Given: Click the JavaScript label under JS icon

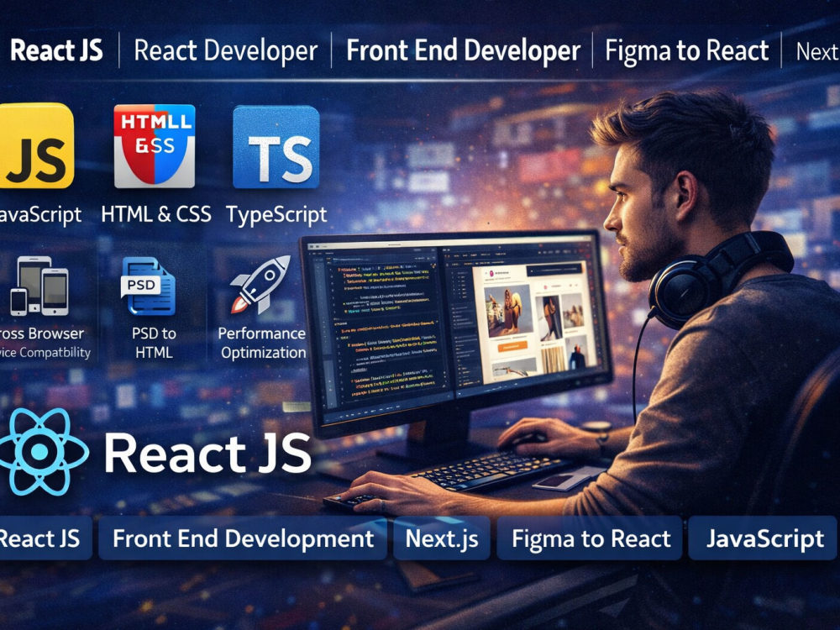Looking at the screenshot, I should click(40, 215).
